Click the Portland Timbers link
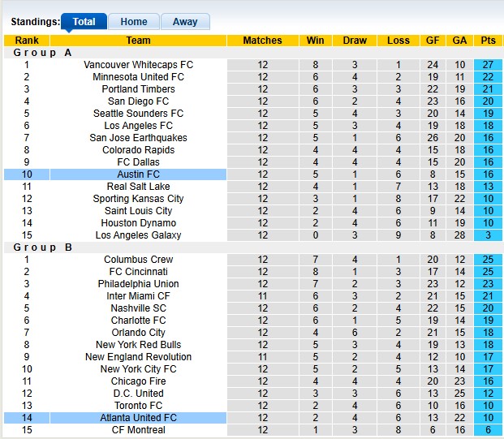The height and width of the screenshot is (439, 504). pyautogui.click(x=139, y=89)
